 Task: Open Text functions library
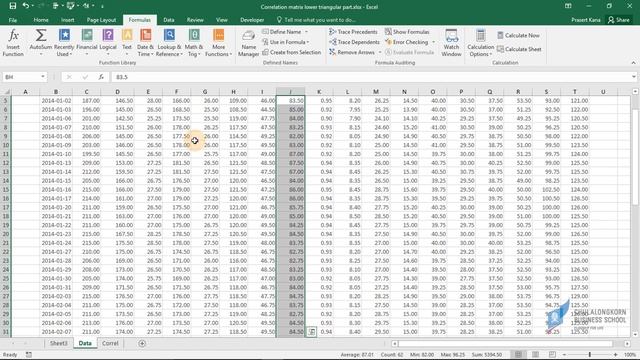click(127, 42)
